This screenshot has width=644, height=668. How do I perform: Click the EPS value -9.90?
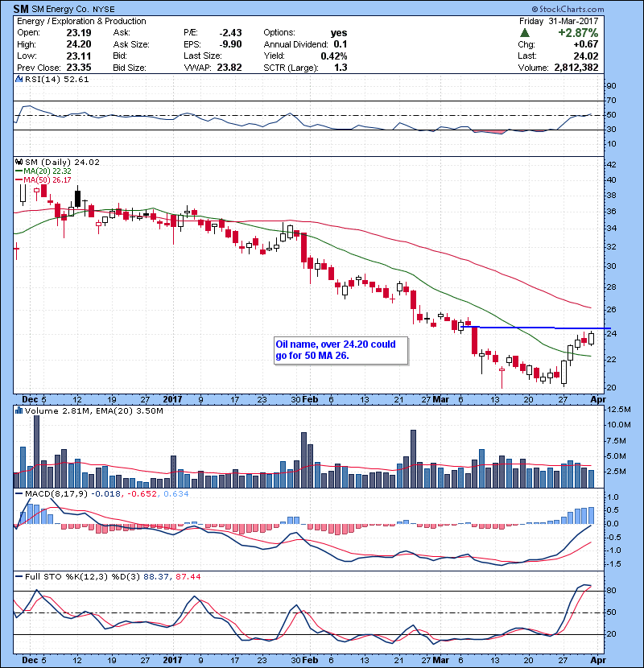[x=230, y=44]
